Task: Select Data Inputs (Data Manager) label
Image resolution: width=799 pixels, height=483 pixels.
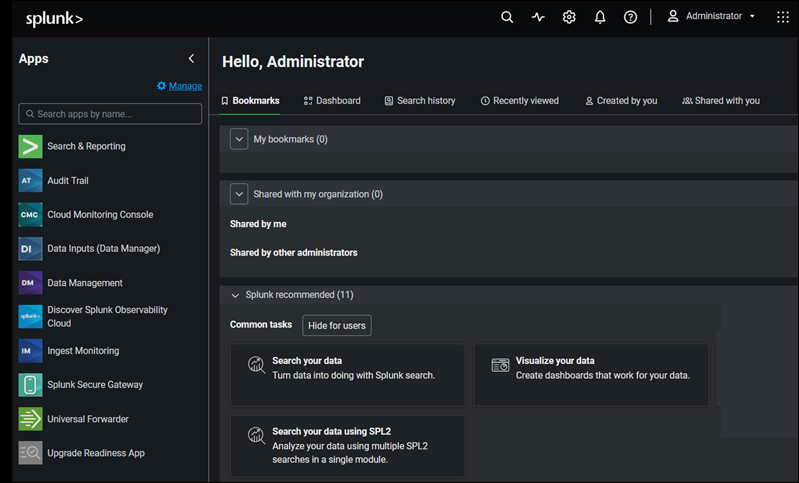Action: click(x=104, y=249)
